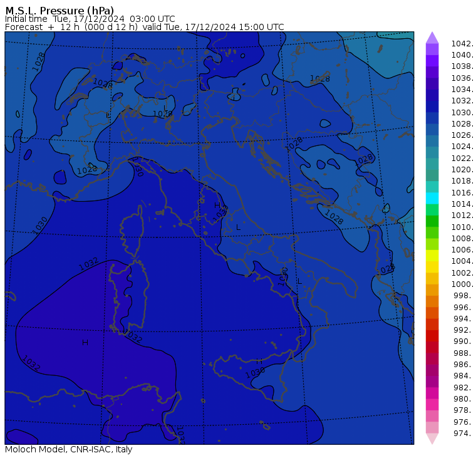The image size is (476, 458).
Task: Click the "Moloch Model, CNR-ISAC, Italy" footer credit
Action: click(69, 449)
